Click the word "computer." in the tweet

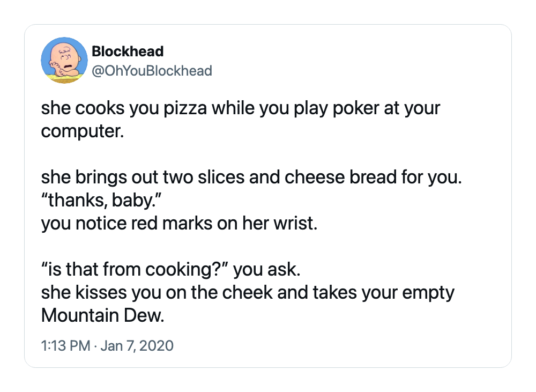point(83,131)
